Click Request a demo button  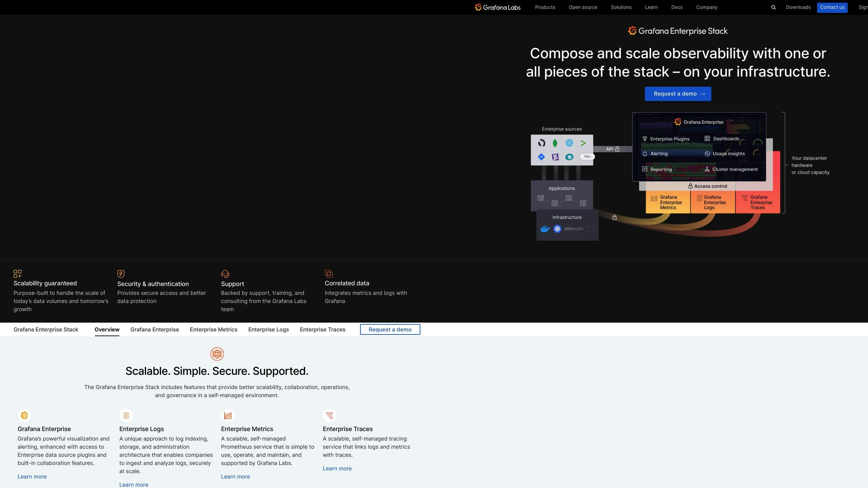point(678,94)
